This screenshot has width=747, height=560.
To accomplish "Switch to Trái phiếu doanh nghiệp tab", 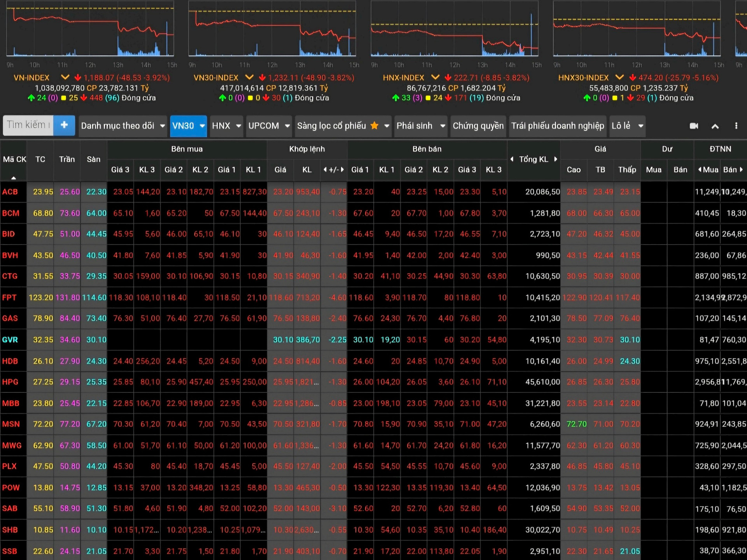I will (x=558, y=126).
